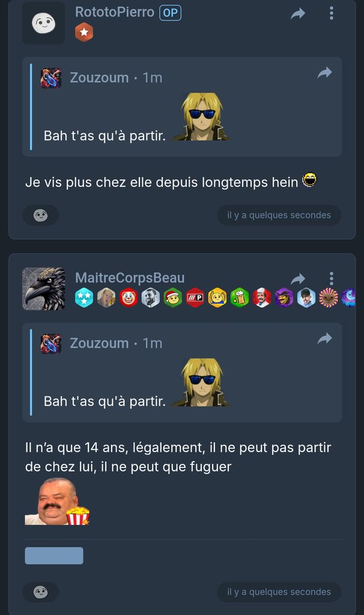Add reaction to MaitreCorpsBeau's post
This screenshot has width=364, height=615.
click(x=41, y=592)
